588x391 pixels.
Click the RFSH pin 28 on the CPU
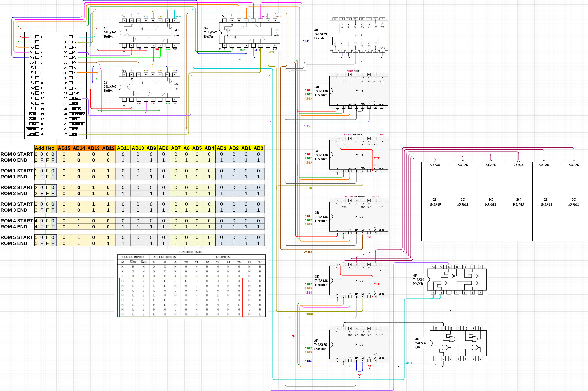pyautogui.click(x=77, y=98)
